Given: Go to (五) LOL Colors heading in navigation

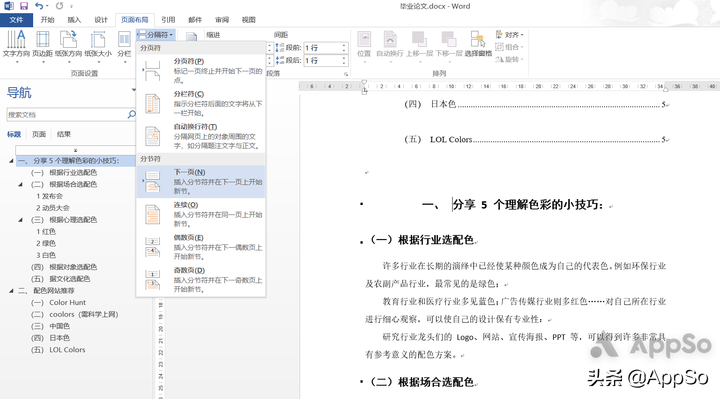Looking at the screenshot, I should [x=58, y=350].
